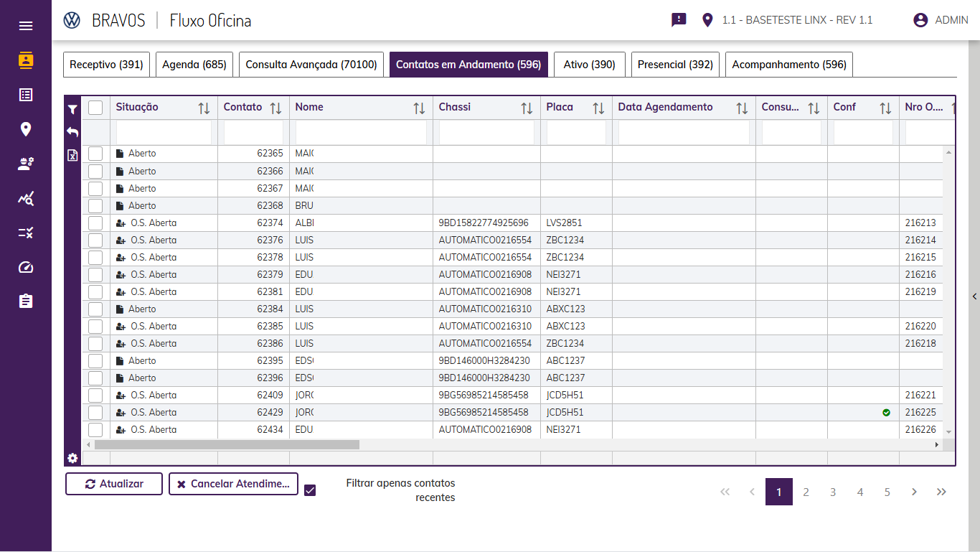Open grid settings gear icon
The height and width of the screenshot is (552, 980).
click(x=72, y=458)
